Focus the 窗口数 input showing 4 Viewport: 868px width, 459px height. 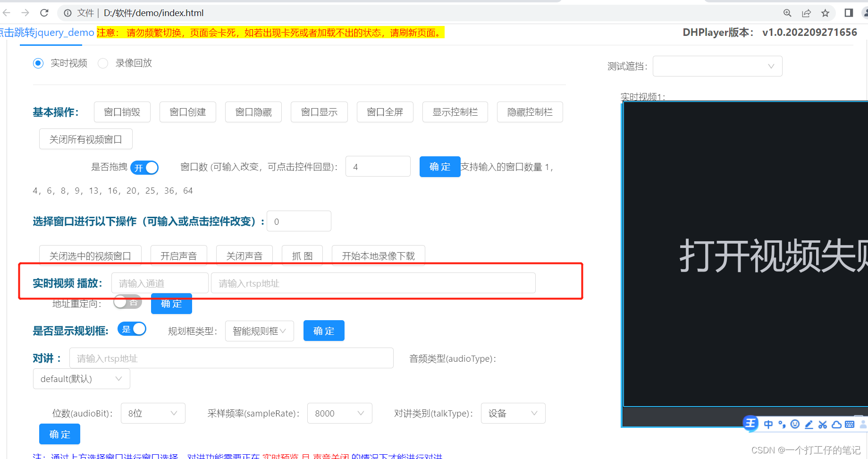tap(378, 167)
